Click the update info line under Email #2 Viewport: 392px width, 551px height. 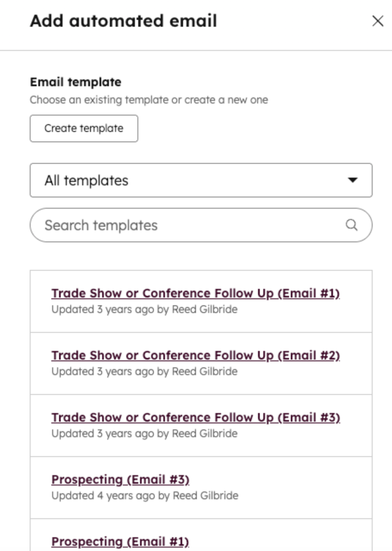(x=144, y=371)
